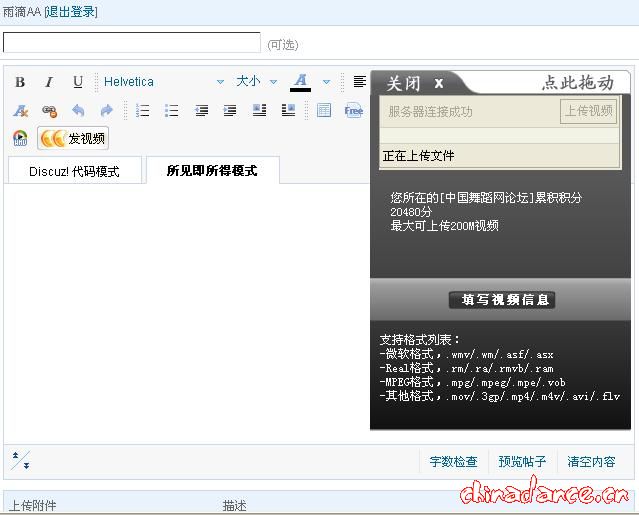Toggle bold formatting
Viewport: 639px width, 515px height.
pyautogui.click(x=20, y=82)
